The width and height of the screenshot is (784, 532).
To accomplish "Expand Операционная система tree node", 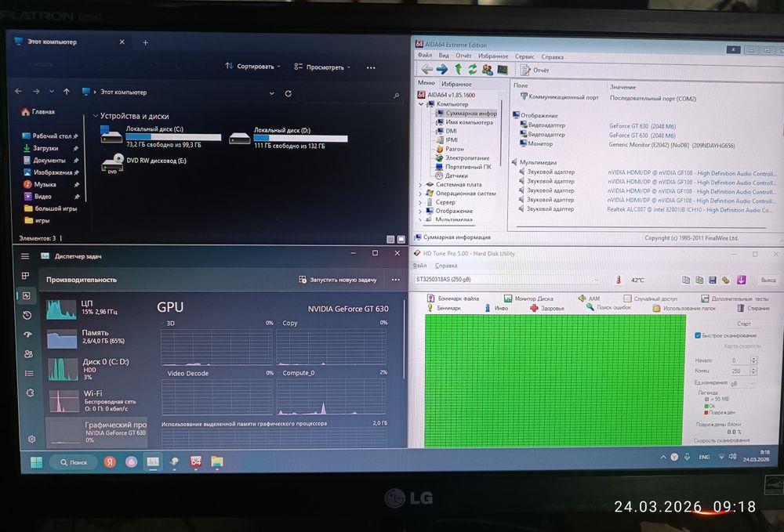I will (420, 194).
